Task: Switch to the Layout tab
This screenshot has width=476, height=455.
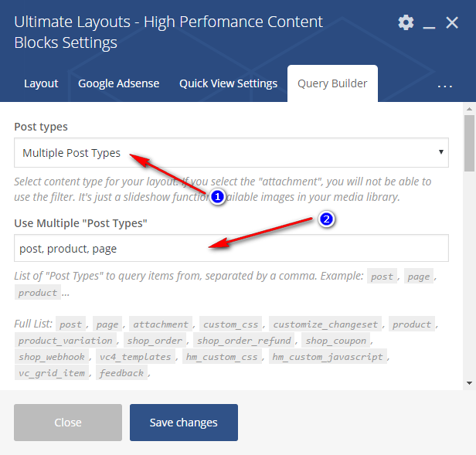Action: pyautogui.click(x=41, y=83)
